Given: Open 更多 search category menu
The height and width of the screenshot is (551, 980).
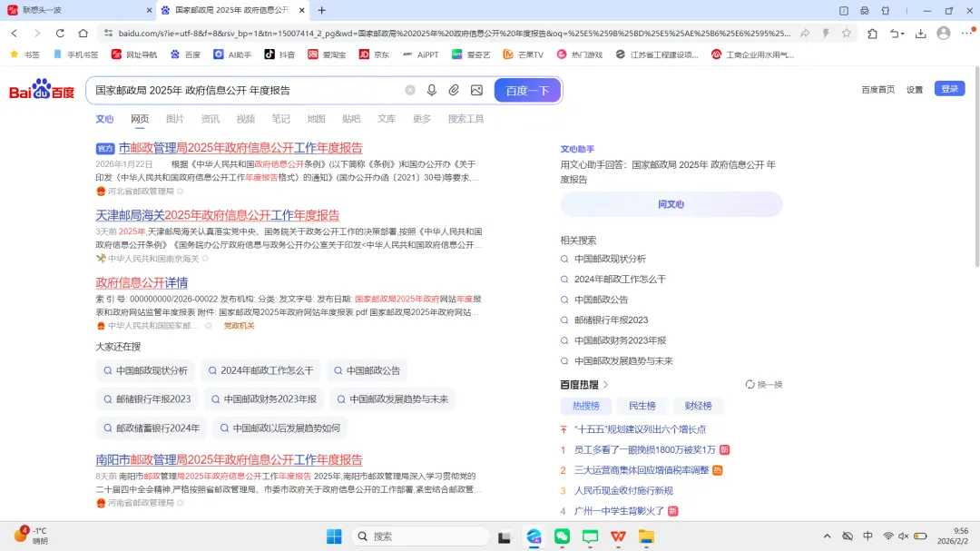Looking at the screenshot, I should tap(422, 119).
